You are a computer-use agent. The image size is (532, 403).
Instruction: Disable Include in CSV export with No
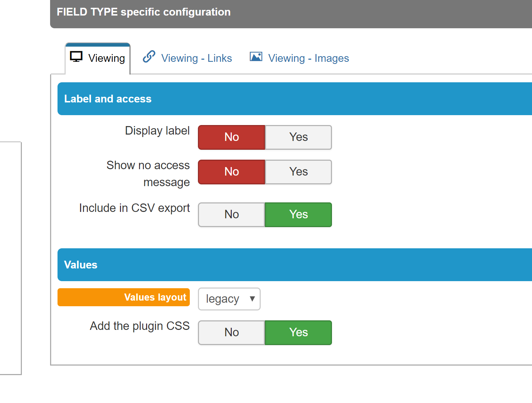pos(231,214)
